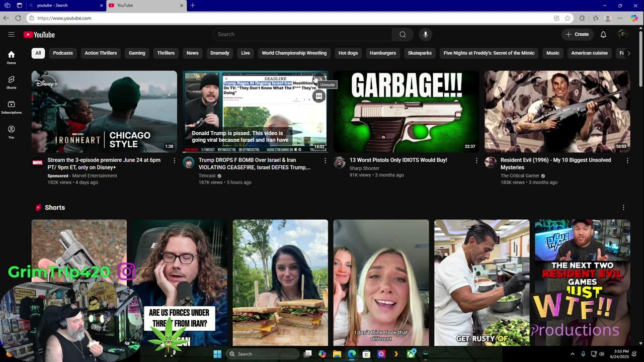The width and height of the screenshot is (644, 362).
Task: Click the Sharp Shooter channel avatar
Action: coord(340,162)
